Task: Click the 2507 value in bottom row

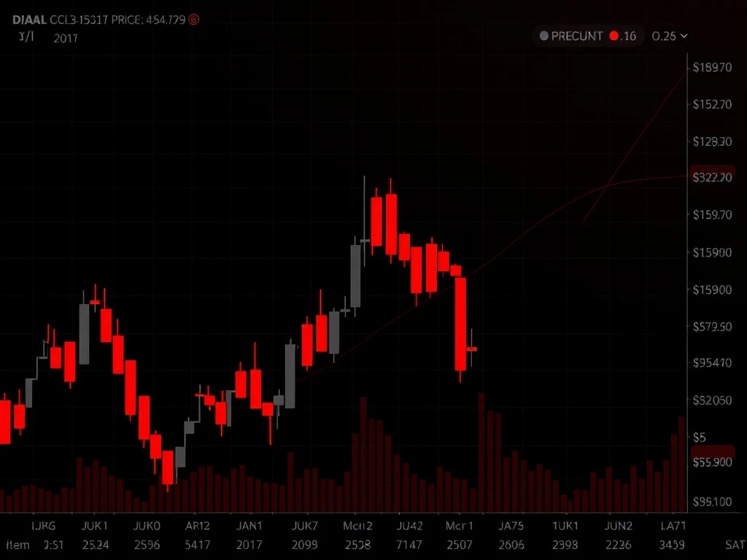Action: (x=460, y=545)
